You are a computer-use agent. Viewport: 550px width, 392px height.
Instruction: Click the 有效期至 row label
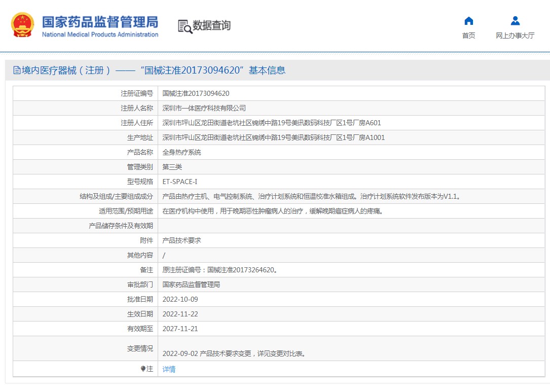pyautogui.click(x=140, y=329)
